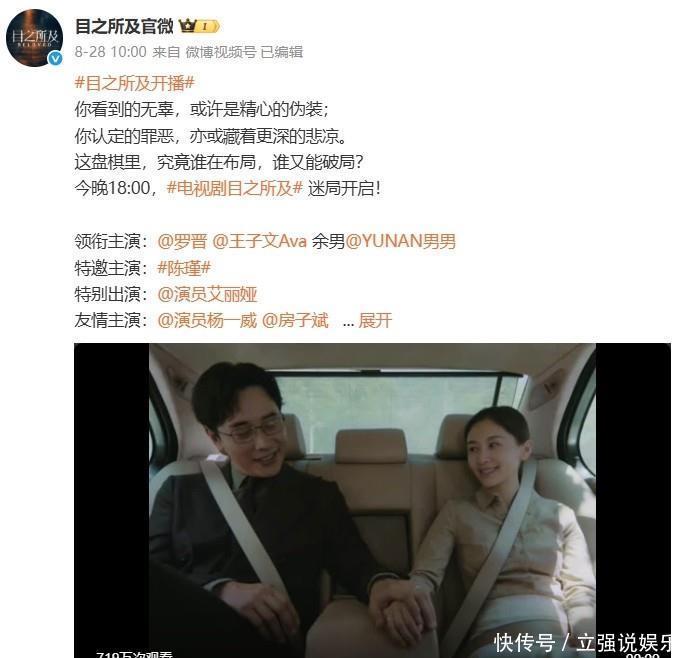This screenshot has height=658, width=686.
Task: Open the @演员艾丽娅 mention
Action: coord(207,294)
